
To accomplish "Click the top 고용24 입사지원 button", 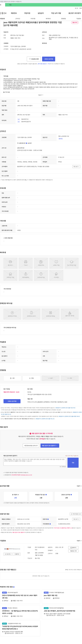I will [x=49, y=59].
